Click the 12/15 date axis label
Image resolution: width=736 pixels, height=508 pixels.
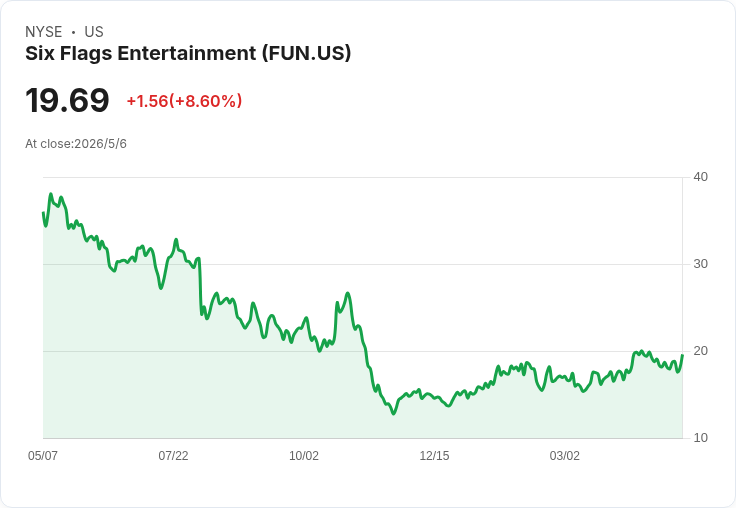(434, 455)
